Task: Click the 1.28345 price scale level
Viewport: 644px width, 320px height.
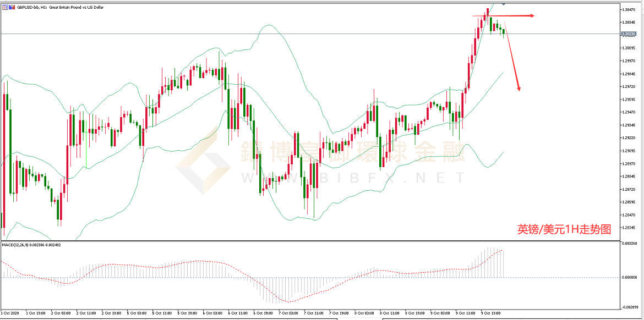Action: 629,228
